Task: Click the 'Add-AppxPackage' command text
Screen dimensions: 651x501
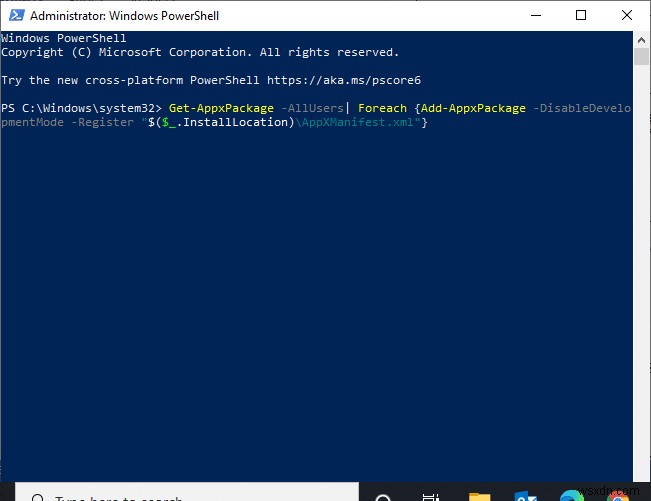Action: [x=473, y=108]
